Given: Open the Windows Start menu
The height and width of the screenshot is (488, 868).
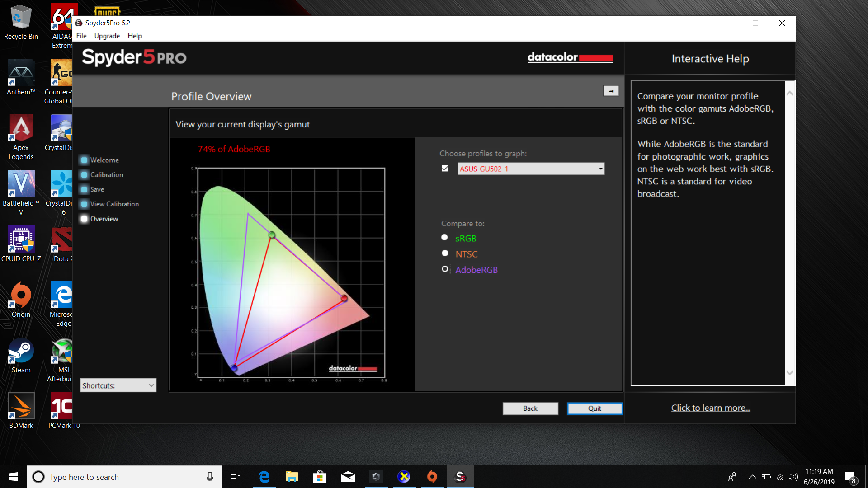Looking at the screenshot, I should [x=14, y=477].
